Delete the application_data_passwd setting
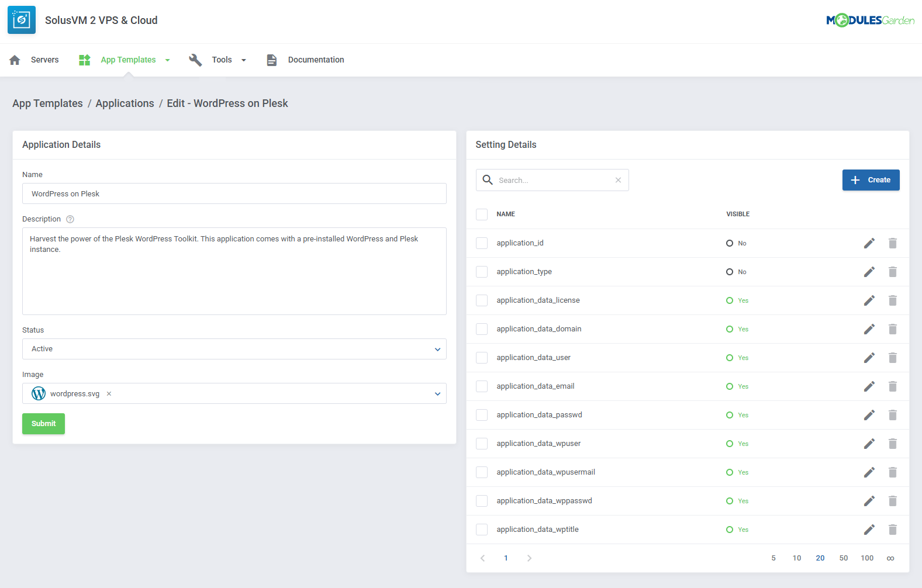Image resolution: width=922 pixels, height=588 pixels. pos(893,415)
